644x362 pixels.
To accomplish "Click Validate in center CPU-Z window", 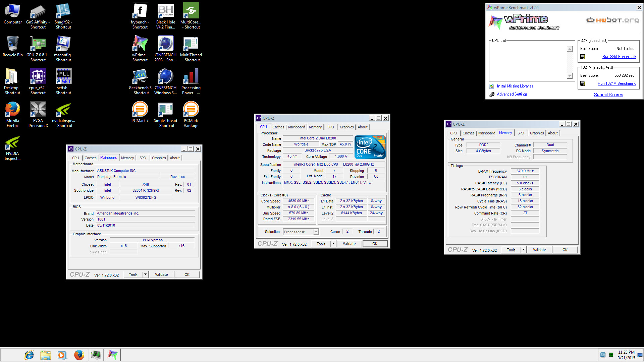I will coord(349,244).
